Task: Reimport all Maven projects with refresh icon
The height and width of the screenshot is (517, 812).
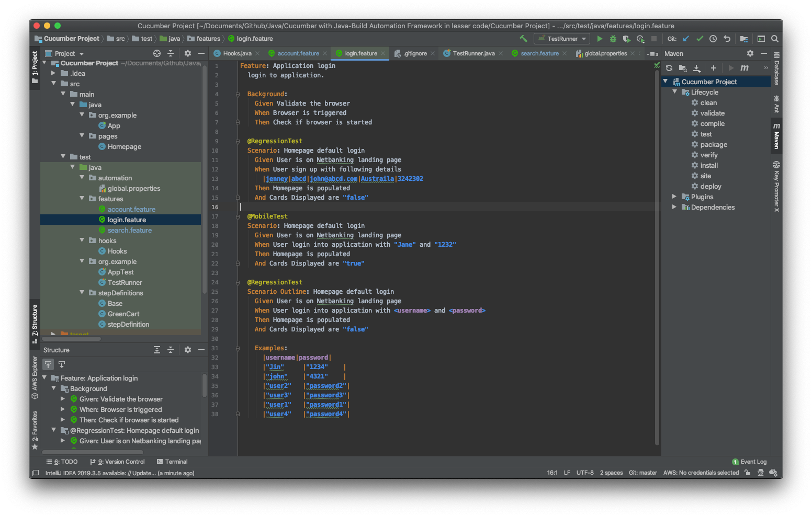Action: [x=669, y=68]
